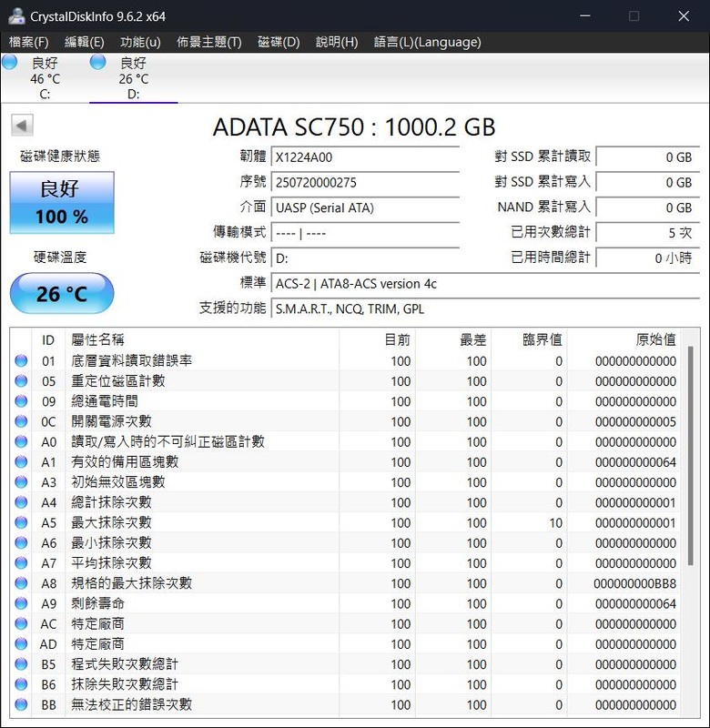Click the blue status orb for drive C:
The height and width of the screenshot is (728, 710).
pos(10,62)
